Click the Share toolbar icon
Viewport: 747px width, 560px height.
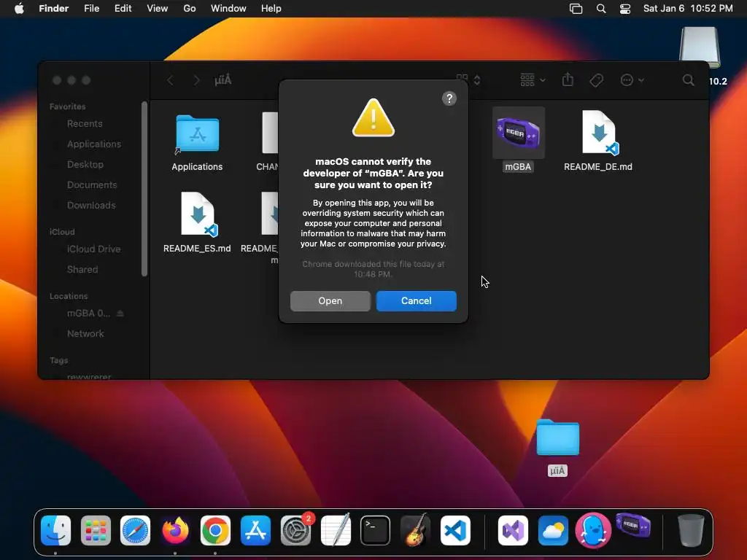tap(568, 79)
